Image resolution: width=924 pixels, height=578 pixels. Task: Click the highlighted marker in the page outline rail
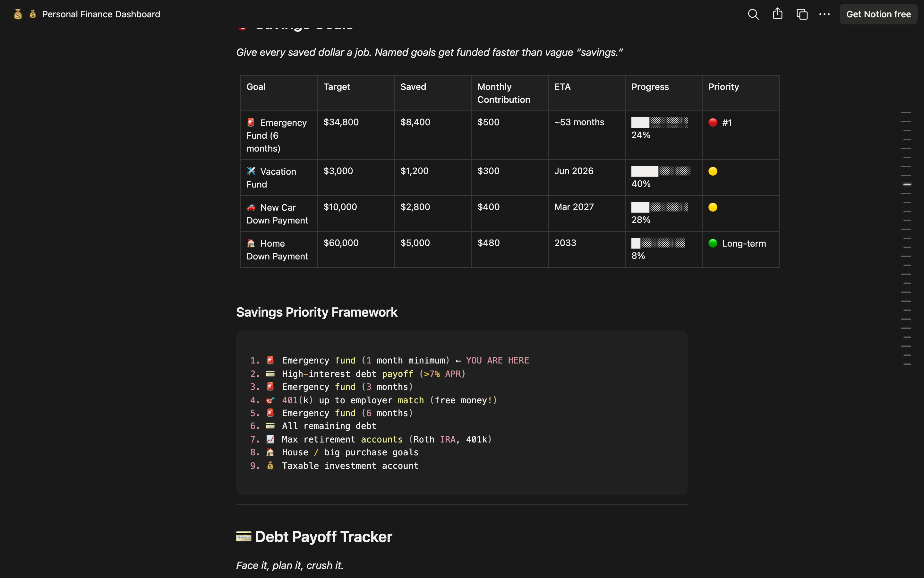(x=907, y=184)
